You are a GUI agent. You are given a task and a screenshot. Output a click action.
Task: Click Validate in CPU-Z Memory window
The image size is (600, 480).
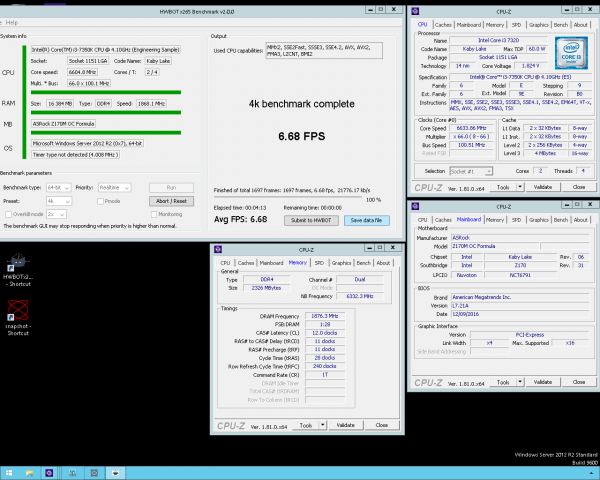click(x=345, y=425)
